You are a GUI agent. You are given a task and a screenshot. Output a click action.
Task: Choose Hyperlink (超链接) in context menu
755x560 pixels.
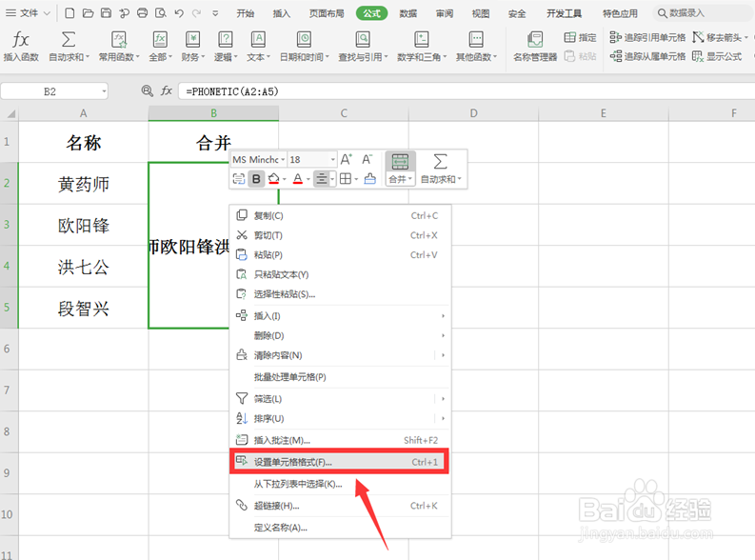pyautogui.click(x=340, y=506)
